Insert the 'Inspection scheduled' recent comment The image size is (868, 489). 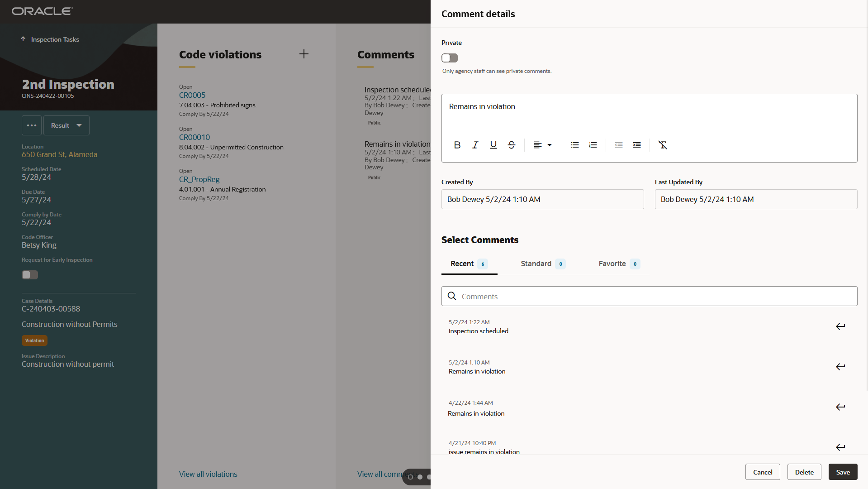[840, 326]
